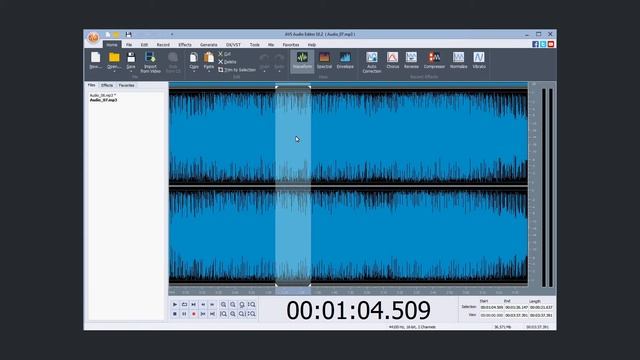Toggle the Pause button
This screenshot has width=640, height=360.
point(184,314)
